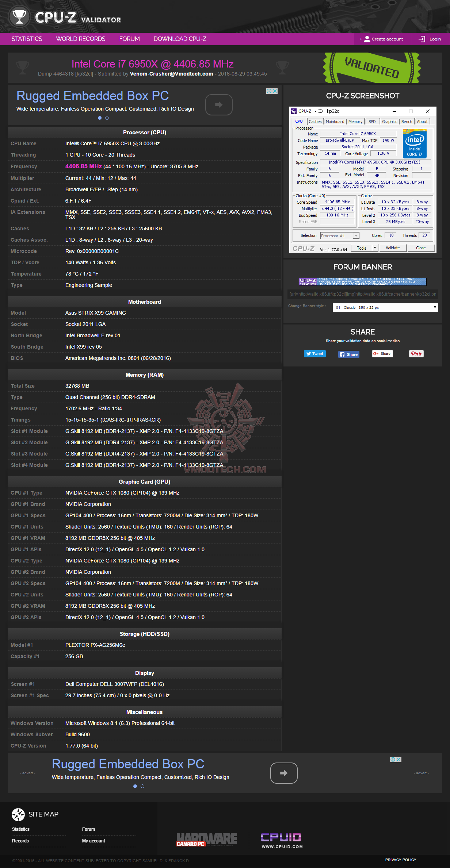The image size is (450, 868).
Task: Open Rugged Embedded Box PC top ad
Action: pyautogui.click(x=93, y=96)
